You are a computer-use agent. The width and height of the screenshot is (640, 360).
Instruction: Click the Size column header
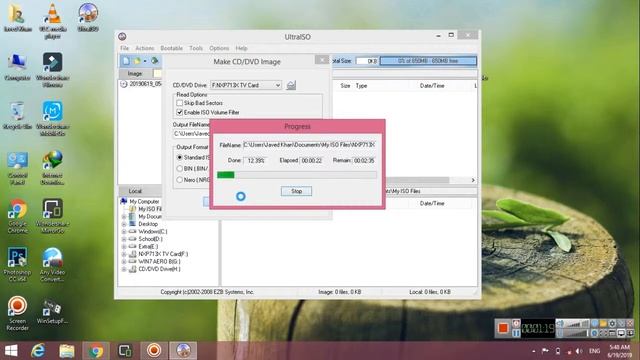345,86
